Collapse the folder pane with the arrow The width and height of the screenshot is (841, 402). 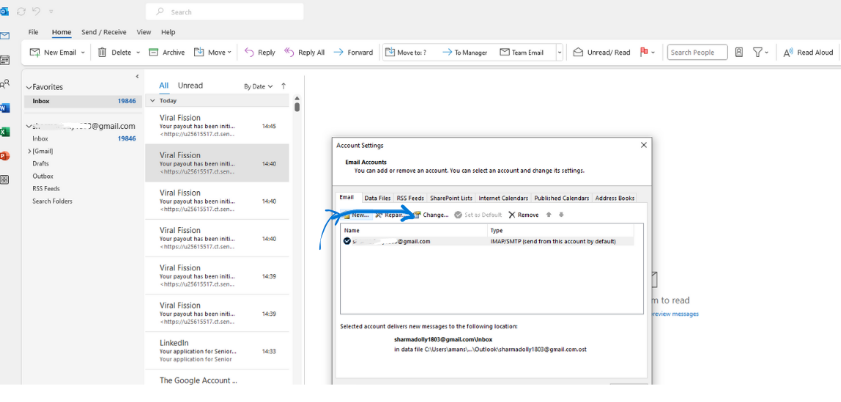(137, 77)
